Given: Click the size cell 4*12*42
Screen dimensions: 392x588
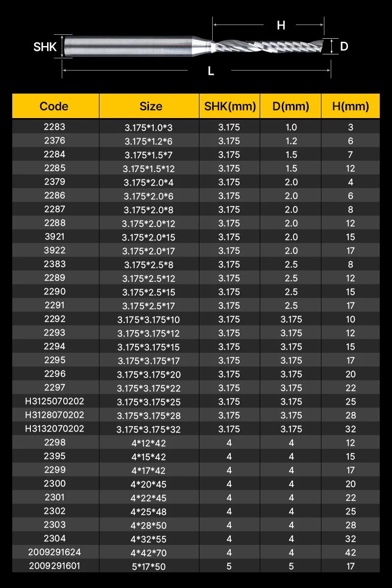Looking at the screenshot, I should (148, 443).
